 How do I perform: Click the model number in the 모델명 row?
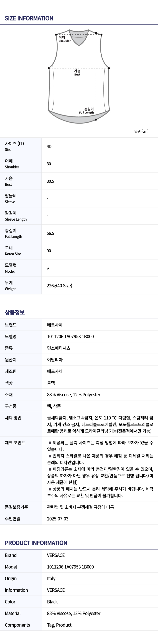tap(70, 337)
